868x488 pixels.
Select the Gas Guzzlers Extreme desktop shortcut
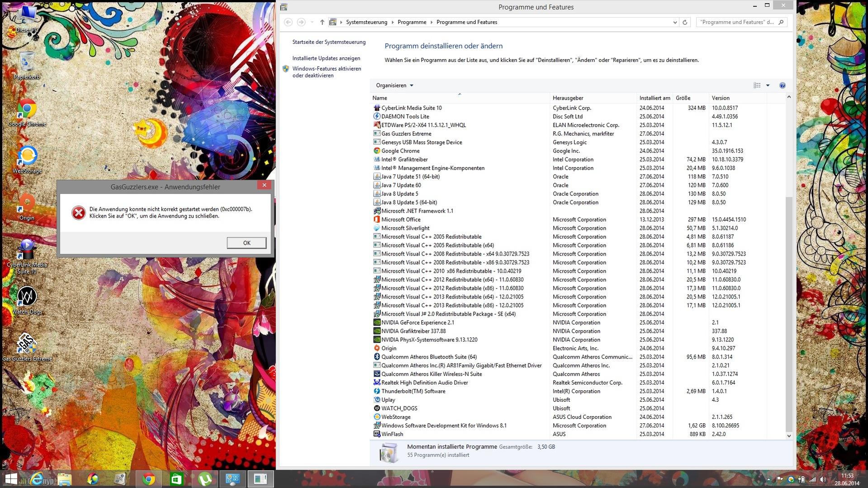[27, 348]
